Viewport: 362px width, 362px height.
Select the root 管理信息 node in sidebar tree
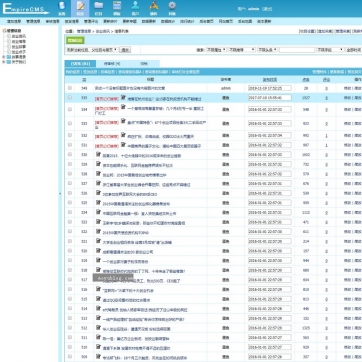pyautogui.click(x=14, y=31)
